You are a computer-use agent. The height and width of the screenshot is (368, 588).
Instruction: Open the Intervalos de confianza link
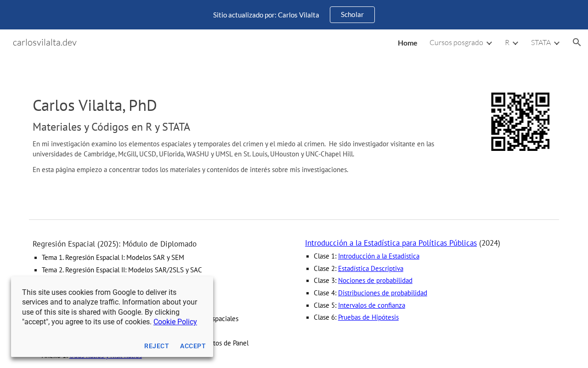point(372,305)
